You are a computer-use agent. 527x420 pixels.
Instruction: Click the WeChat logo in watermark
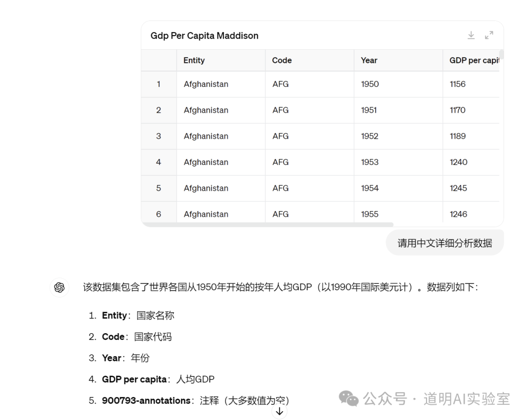348,399
